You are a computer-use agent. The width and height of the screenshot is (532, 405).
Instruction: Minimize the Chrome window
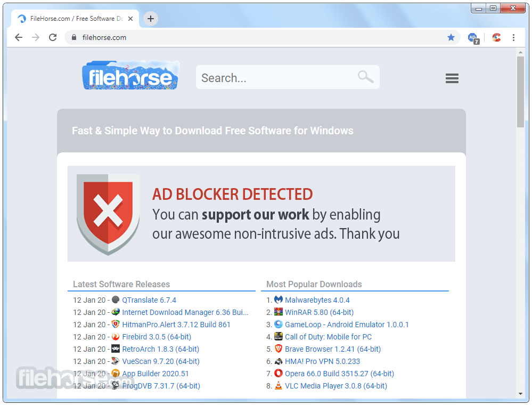coord(479,8)
